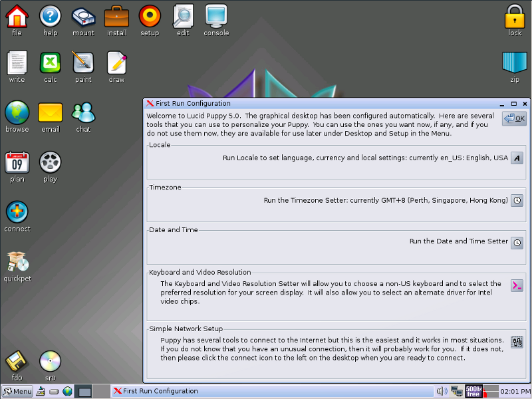
Task: Click the 'Simple Network Setup' group label
Action: tap(186, 329)
